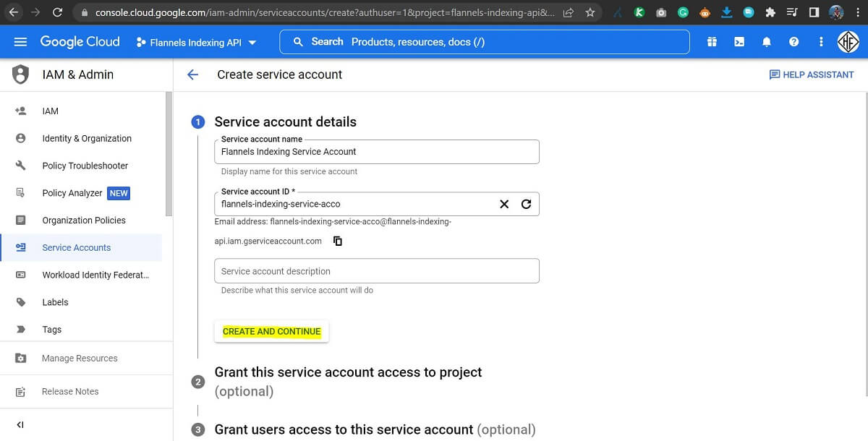868x441 pixels.
Task: Select IAM in the sidebar
Action: point(81,111)
